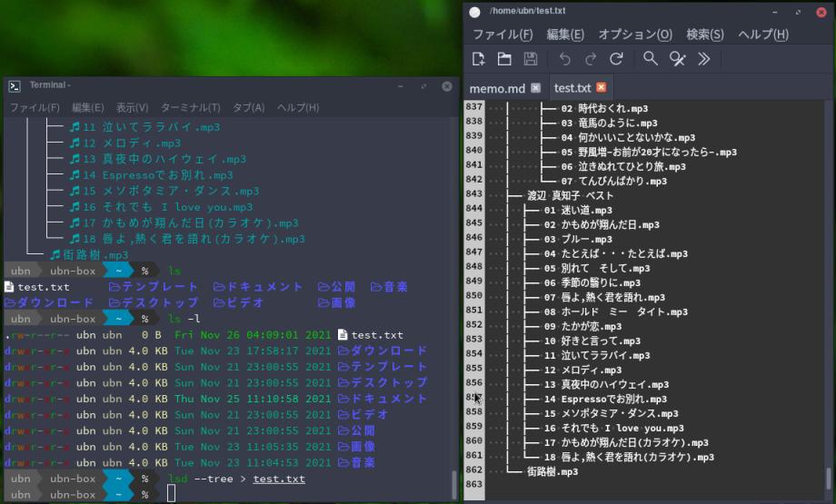Open the 検索(S) menu
Image resolution: width=836 pixels, height=504 pixels.
(x=705, y=35)
